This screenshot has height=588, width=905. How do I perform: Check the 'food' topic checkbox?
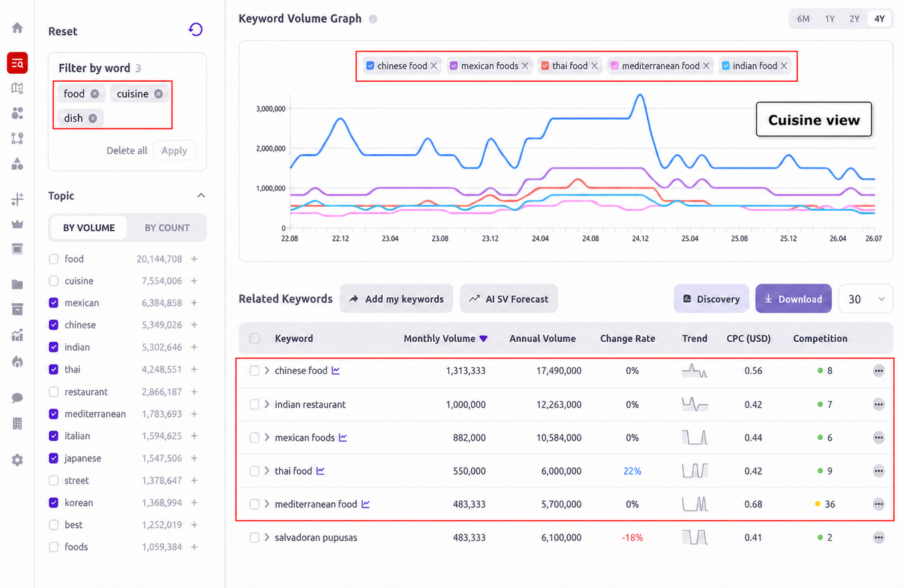54,259
